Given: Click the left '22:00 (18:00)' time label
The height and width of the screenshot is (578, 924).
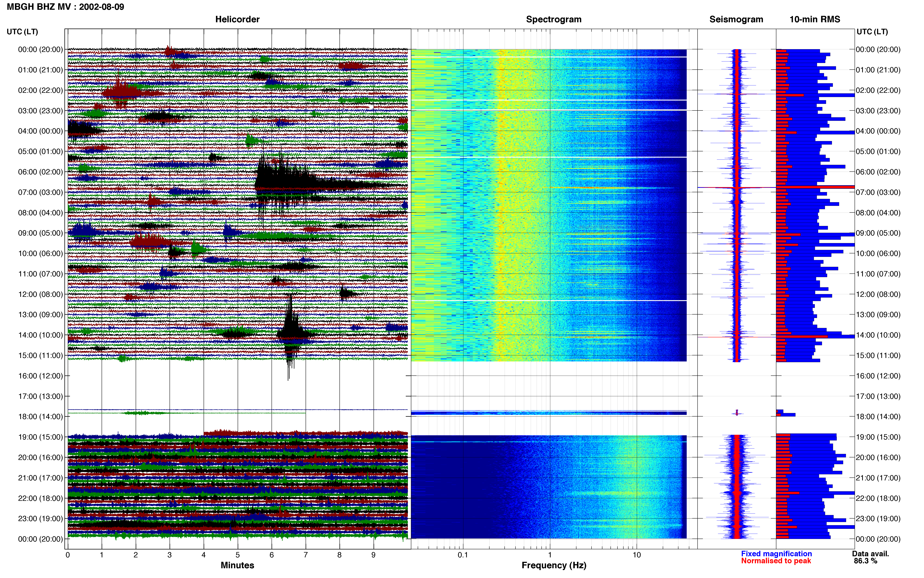Looking at the screenshot, I should click(41, 498).
